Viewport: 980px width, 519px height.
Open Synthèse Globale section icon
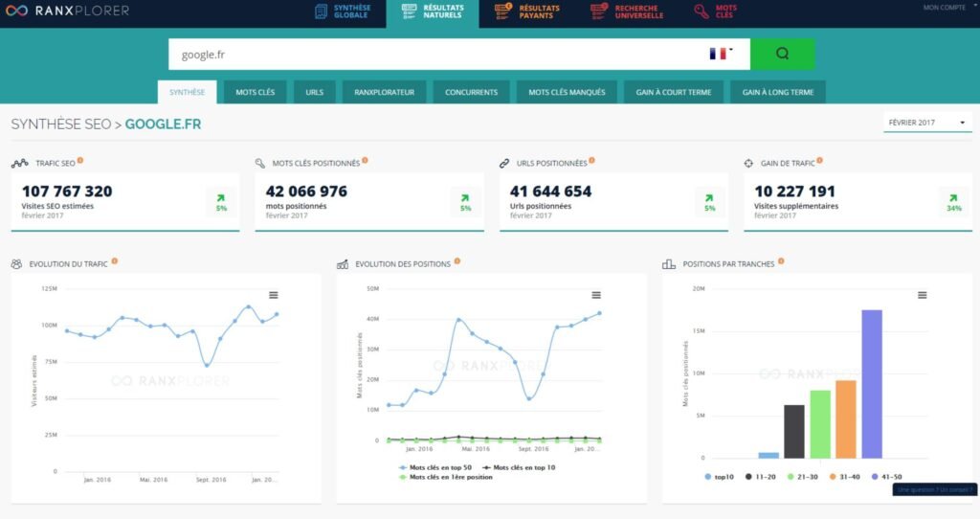click(x=322, y=11)
